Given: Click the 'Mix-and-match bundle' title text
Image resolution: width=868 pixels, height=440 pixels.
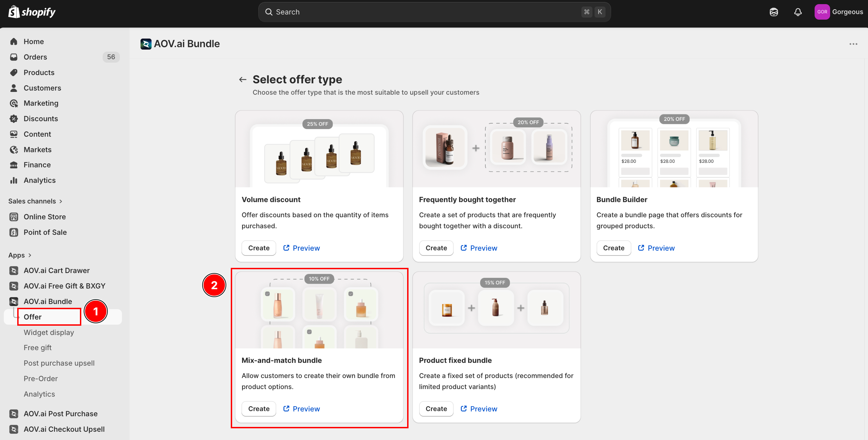Looking at the screenshot, I should (x=281, y=360).
